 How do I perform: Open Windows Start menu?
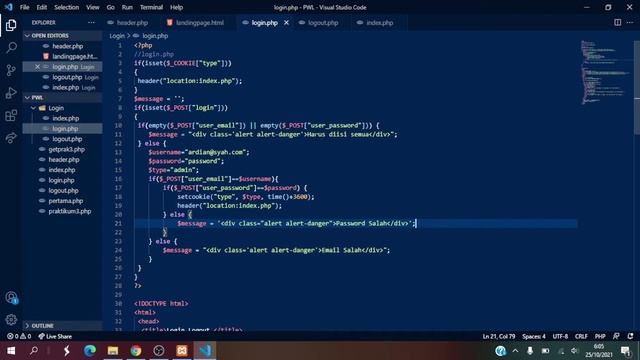pos(11,351)
